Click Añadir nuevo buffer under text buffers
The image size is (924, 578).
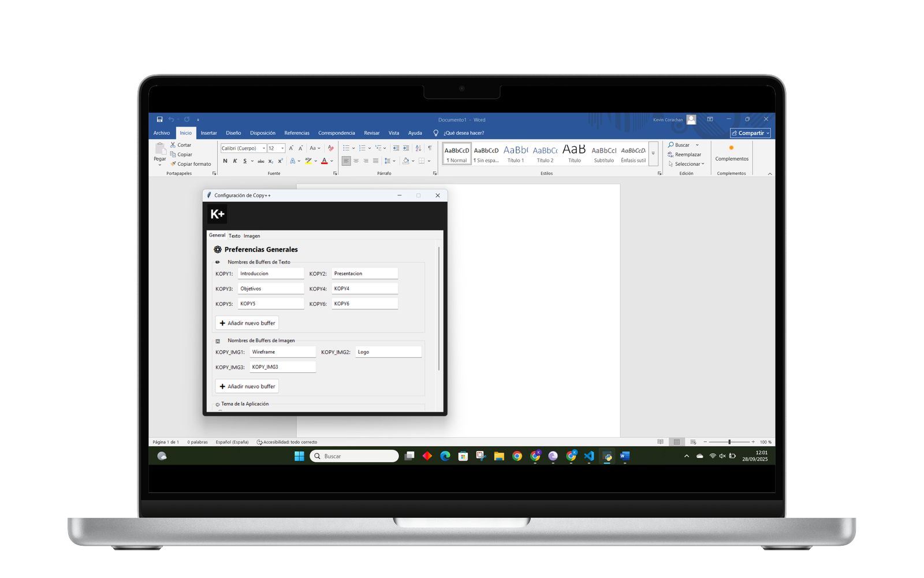pos(247,323)
